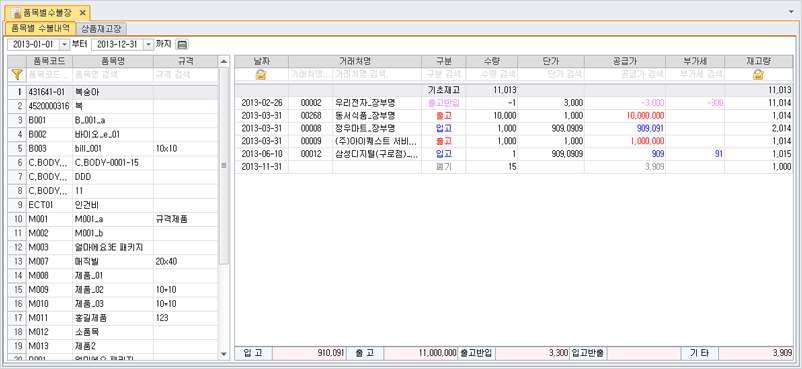The height and width of the screenshot is (369, 802).
Task: Close the 품목별수불장 tab
Action: 83,12
